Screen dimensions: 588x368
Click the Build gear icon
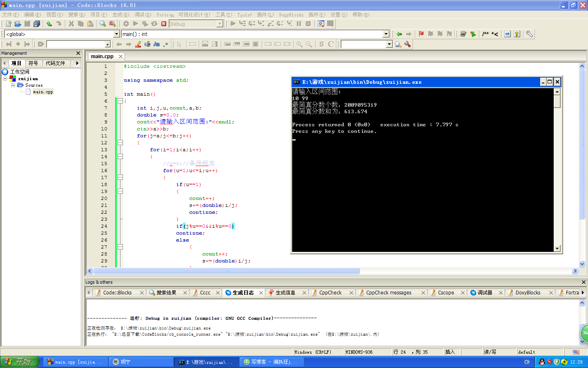tap(126, 24)
